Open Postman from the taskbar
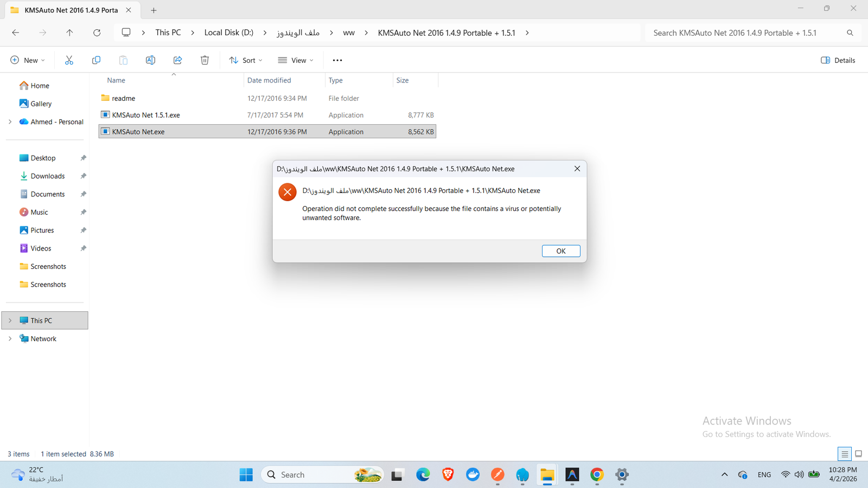 pos(497,475)
